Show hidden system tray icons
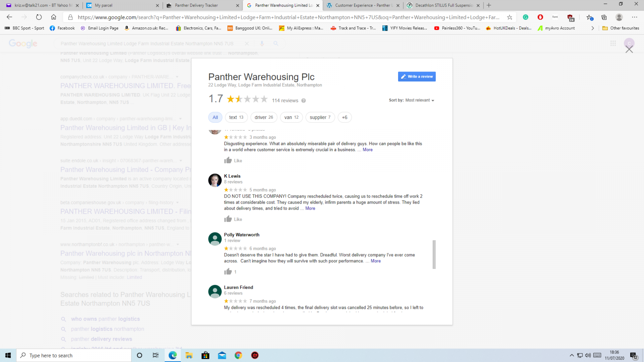This screenshot has width=644, height=362. pos(572,356)
